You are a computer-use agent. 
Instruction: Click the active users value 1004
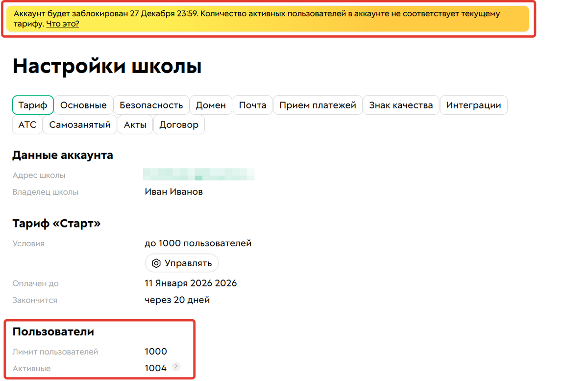pyautogui.click(x=155, y=367)
